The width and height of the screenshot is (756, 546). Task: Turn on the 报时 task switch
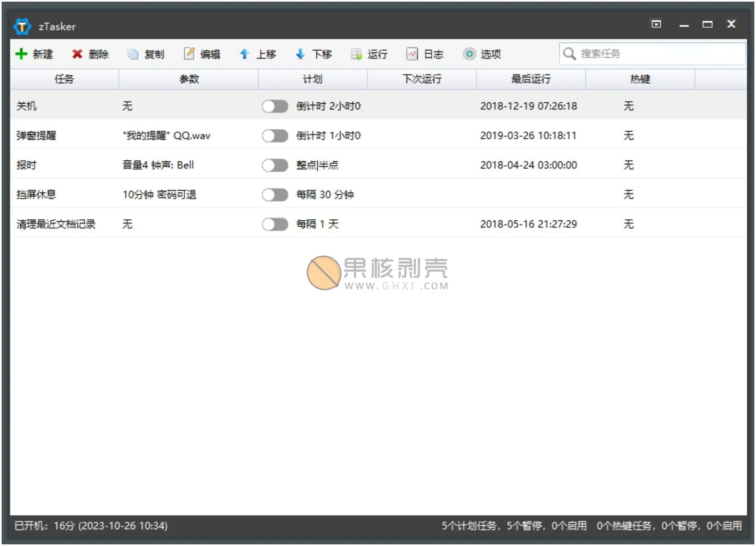[275, 165]
